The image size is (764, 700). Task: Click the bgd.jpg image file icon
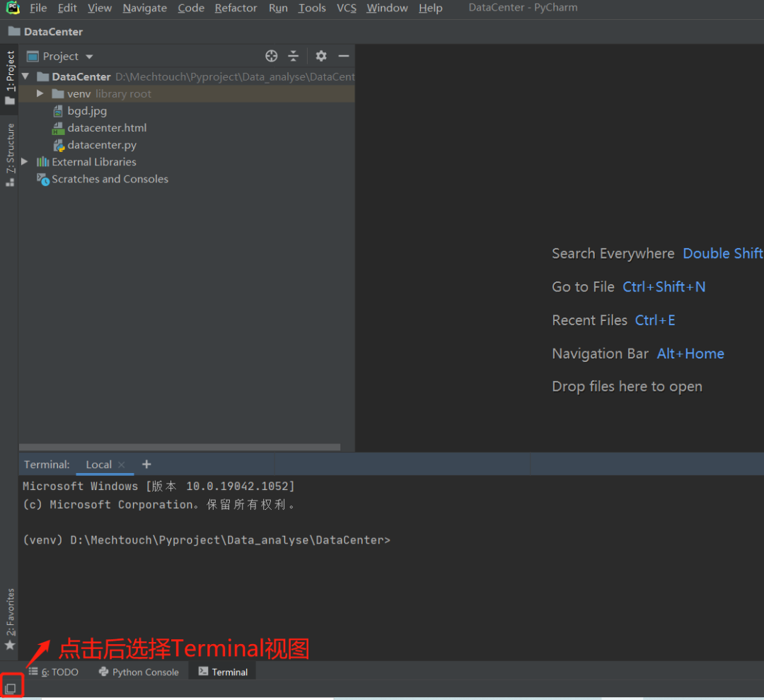(x=58, y=111)
